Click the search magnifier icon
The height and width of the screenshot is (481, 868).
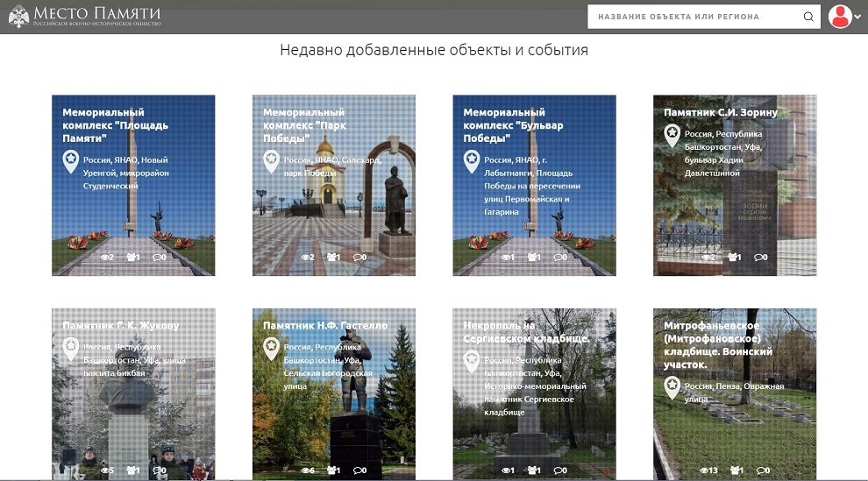(x=808, y=17)
